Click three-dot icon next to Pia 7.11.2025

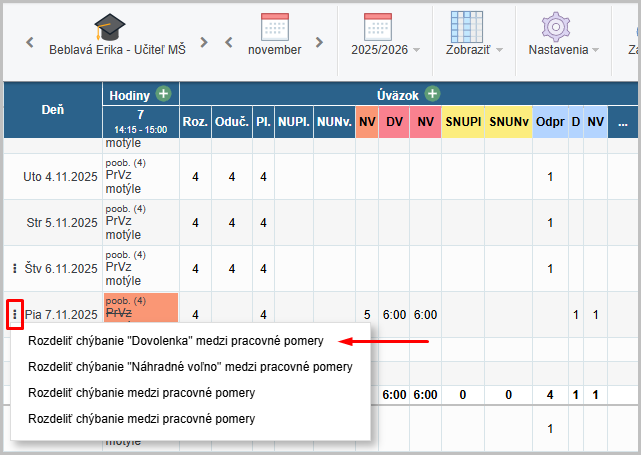[14, 315]
